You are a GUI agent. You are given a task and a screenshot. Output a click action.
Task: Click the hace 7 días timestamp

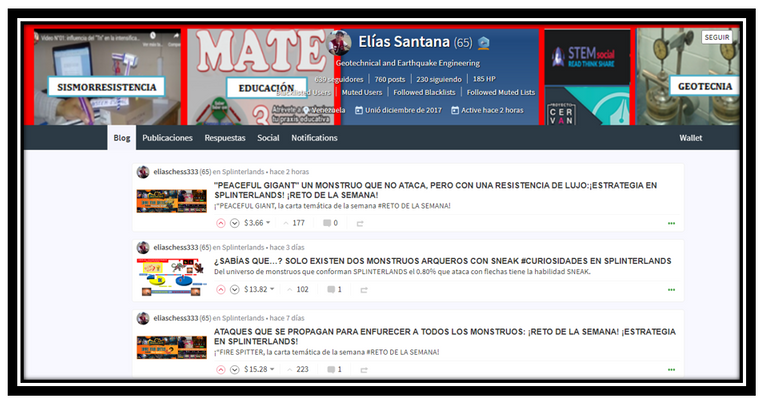[x=287, y=318]
